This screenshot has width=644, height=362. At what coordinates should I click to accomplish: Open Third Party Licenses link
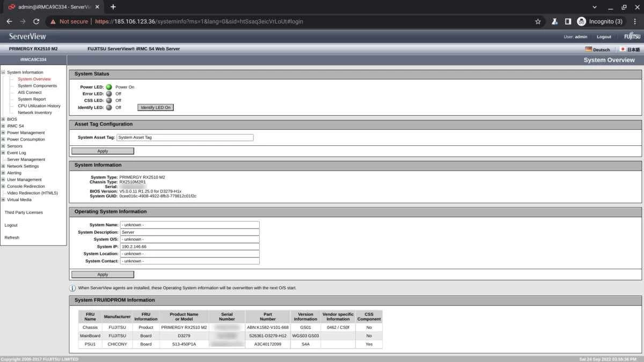point(24,212)
